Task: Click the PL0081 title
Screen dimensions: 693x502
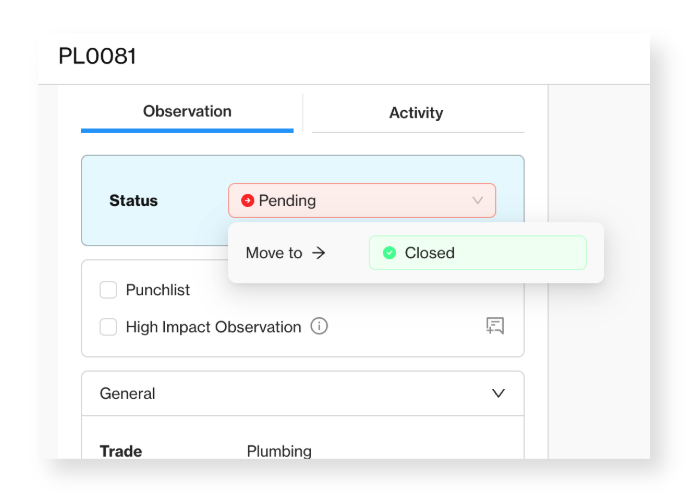Action: 97,56
